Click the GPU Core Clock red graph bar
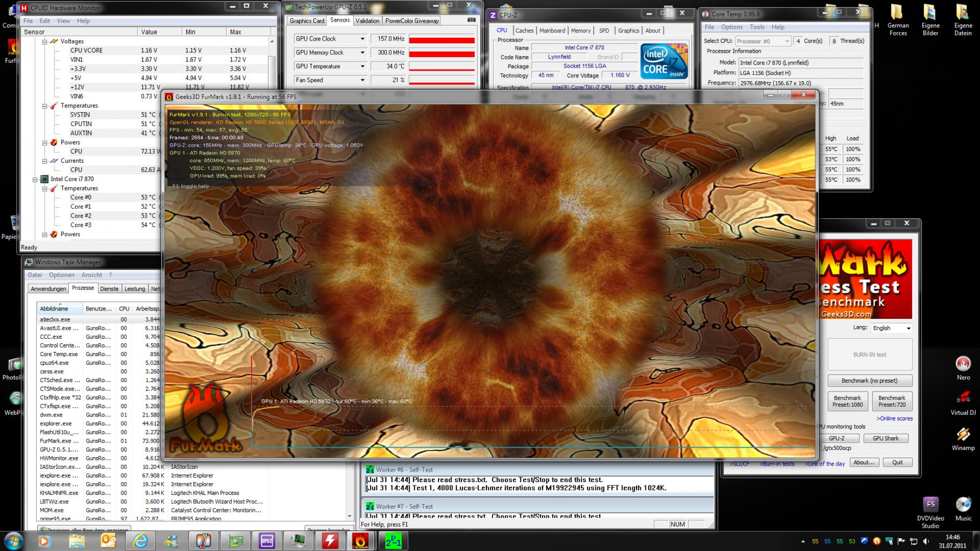The image size is (980, 551). pos(442,40)
